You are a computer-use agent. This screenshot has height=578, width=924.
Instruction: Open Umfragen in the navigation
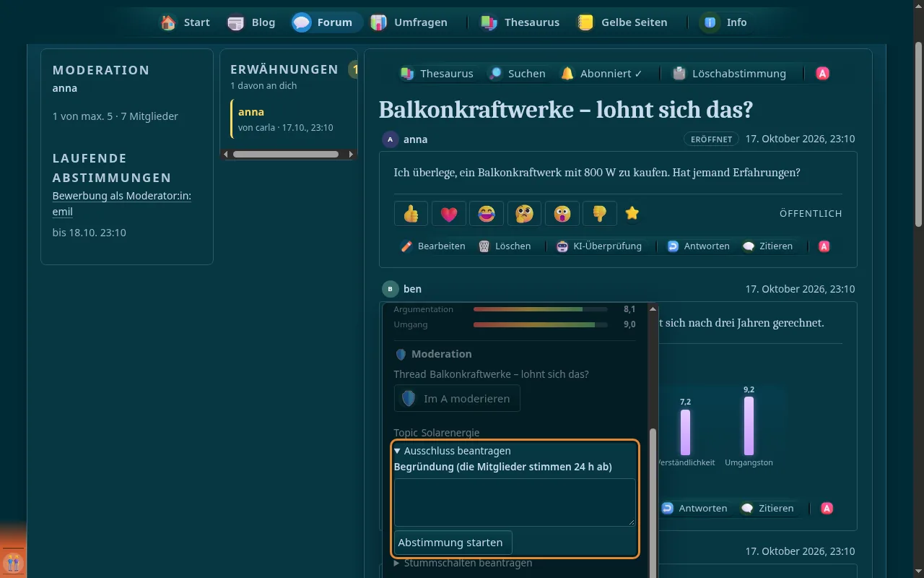tap(409, 22)
